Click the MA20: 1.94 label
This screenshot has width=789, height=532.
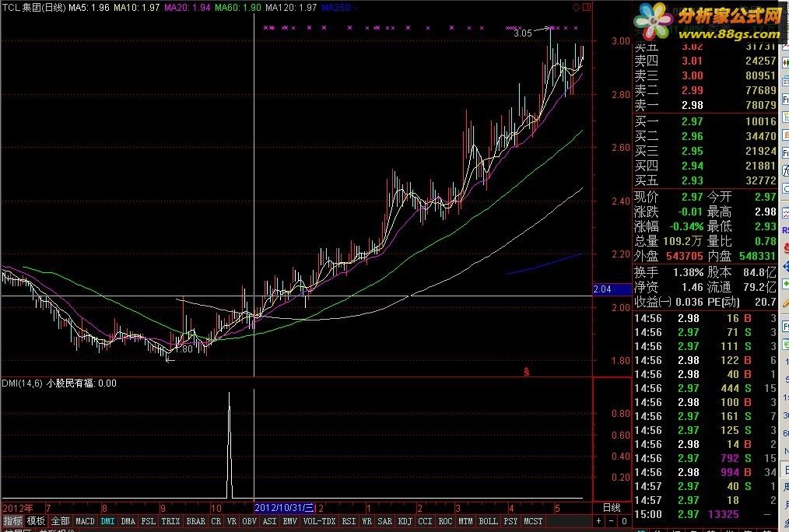click(x=188, y=8)
